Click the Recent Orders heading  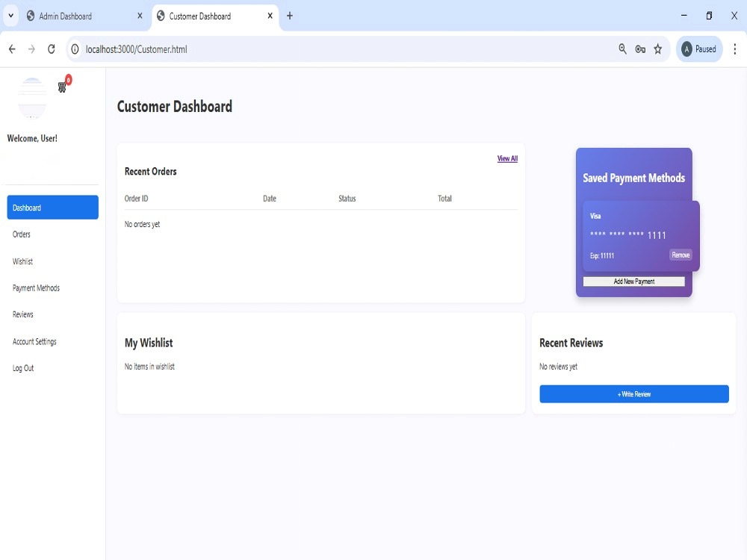pos(151,172)
